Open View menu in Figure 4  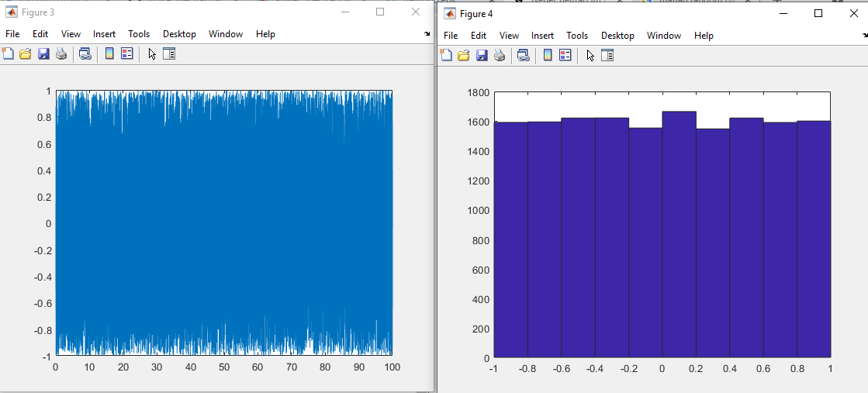(x=510, y=36)
